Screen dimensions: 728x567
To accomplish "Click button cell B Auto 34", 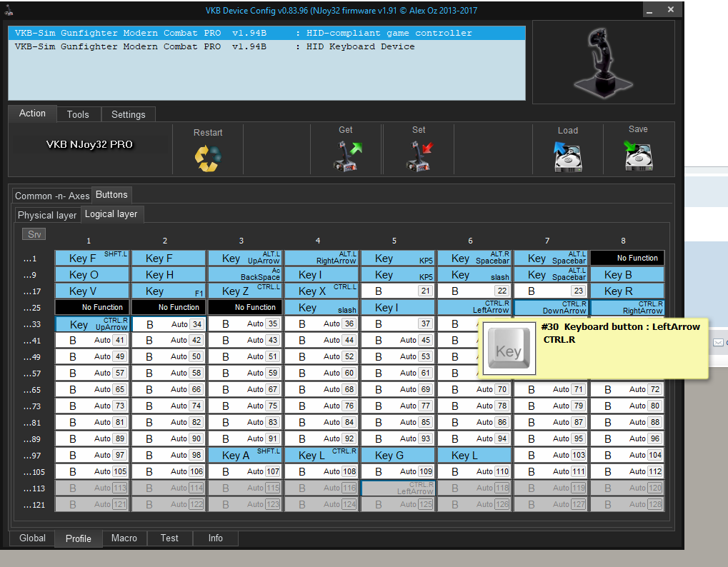I will [169, 324].
